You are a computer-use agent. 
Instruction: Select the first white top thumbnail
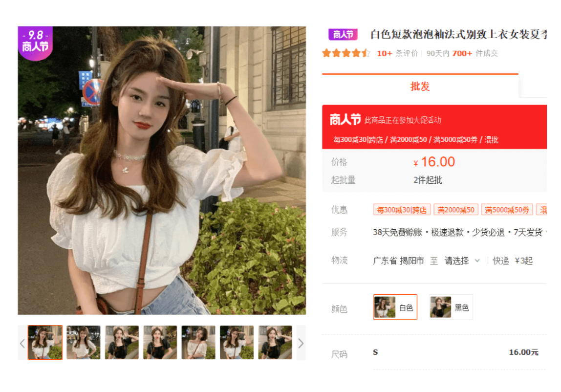(x=45, y=343)
